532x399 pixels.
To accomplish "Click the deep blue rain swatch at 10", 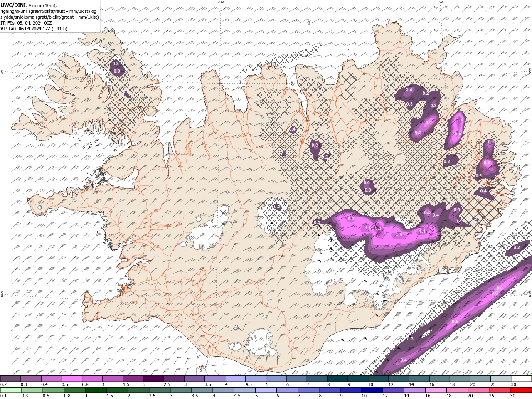I will pos(372,390).
